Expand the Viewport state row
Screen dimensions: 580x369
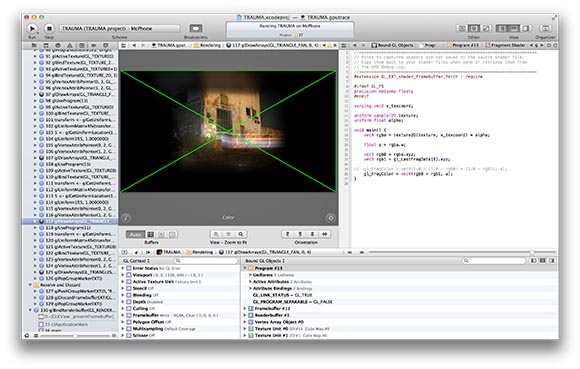123,275
